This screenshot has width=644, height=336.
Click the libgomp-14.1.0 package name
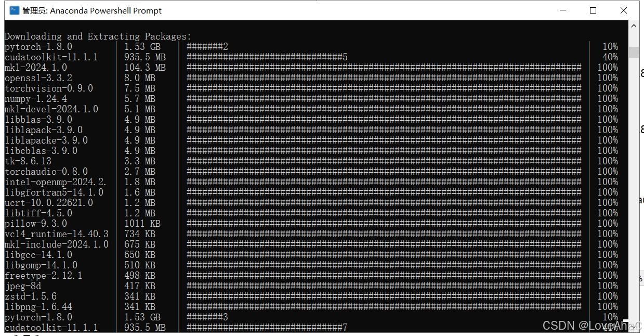point(41,265)
